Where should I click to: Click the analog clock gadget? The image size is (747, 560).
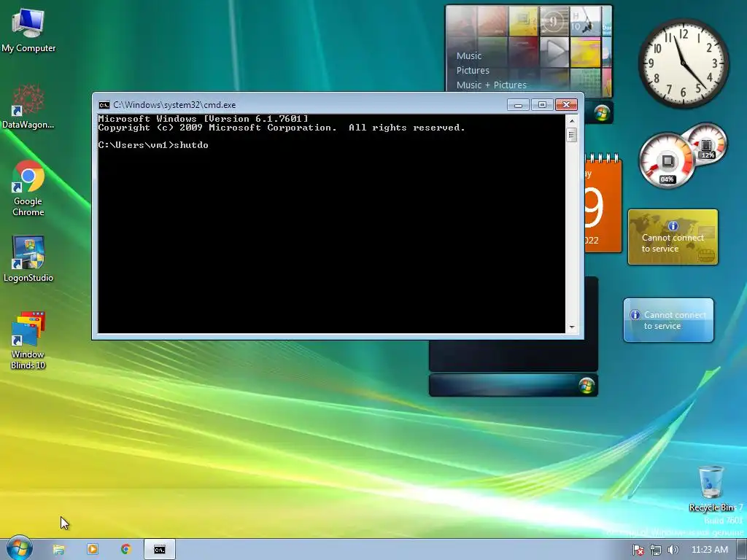coord(683,63)
